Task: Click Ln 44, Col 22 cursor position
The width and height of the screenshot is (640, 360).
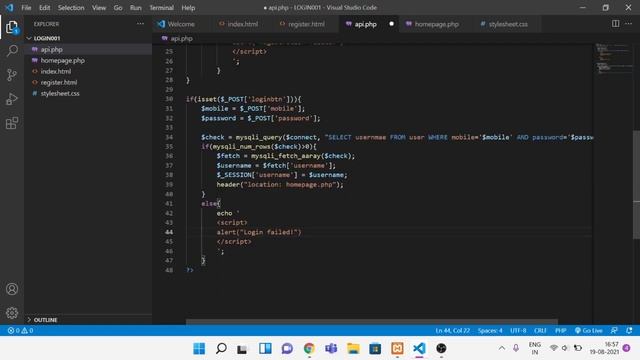Action: [452, 330]
